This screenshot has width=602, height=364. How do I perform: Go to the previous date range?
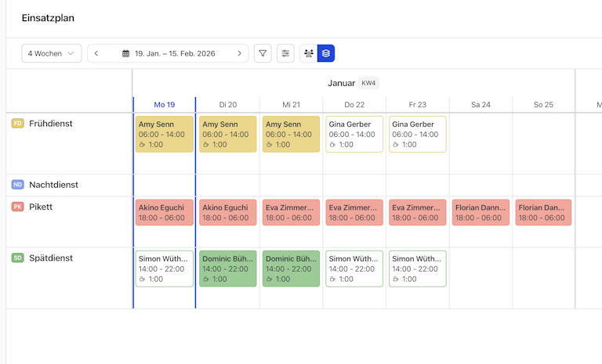tap(96, 53)
